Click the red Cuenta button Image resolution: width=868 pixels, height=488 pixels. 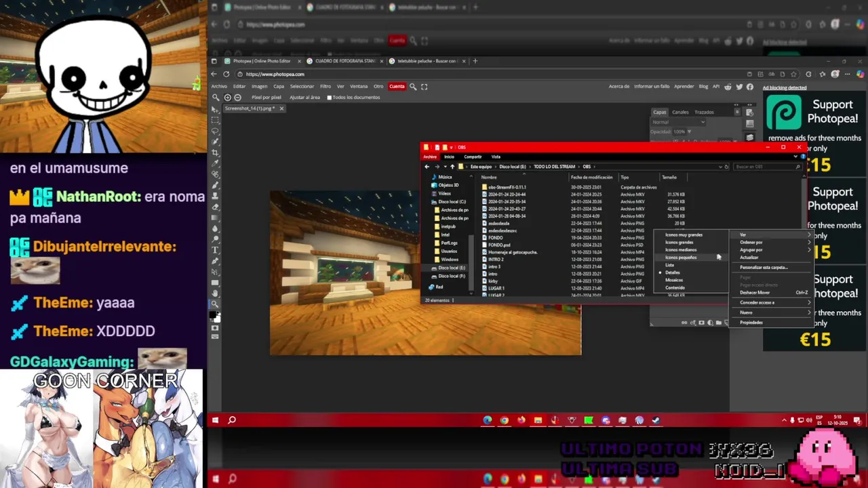(x=397, y=87)
